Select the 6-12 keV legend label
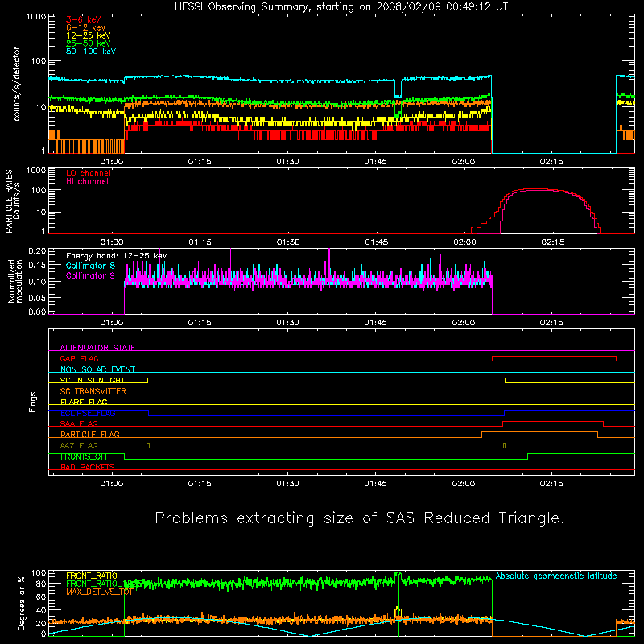This screenshot has width=644, height=644. tap(86, 27)
